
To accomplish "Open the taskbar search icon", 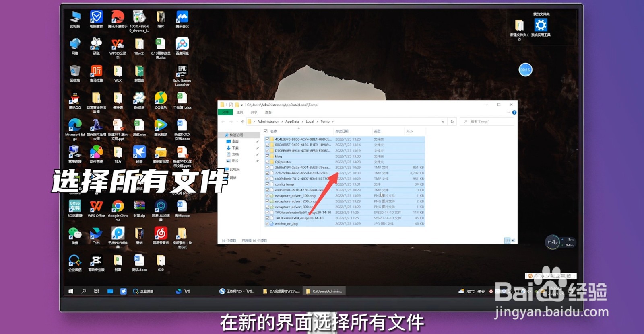I will click(84, 291).
